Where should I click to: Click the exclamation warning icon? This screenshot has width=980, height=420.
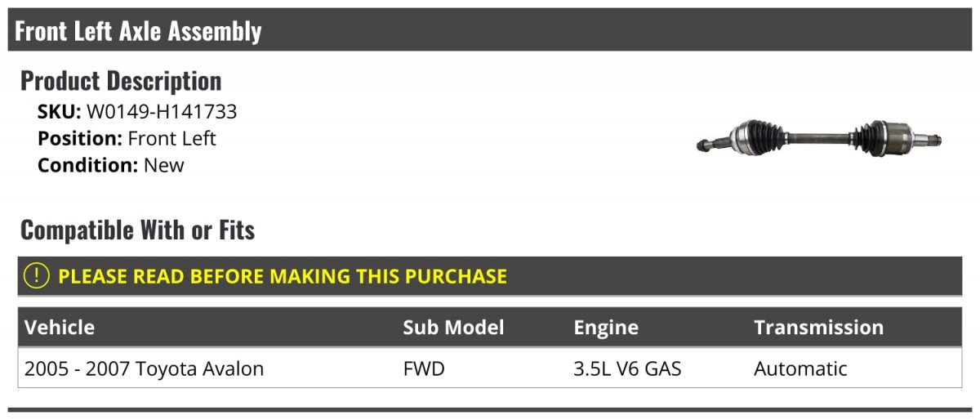pyautogui.click(x=38, y=276)
